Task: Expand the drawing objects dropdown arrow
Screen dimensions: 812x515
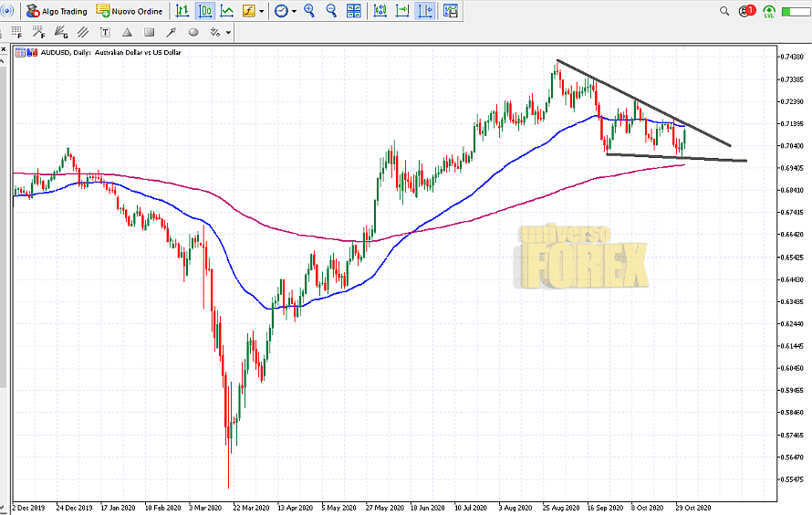Action: click(x=228, y=33)
